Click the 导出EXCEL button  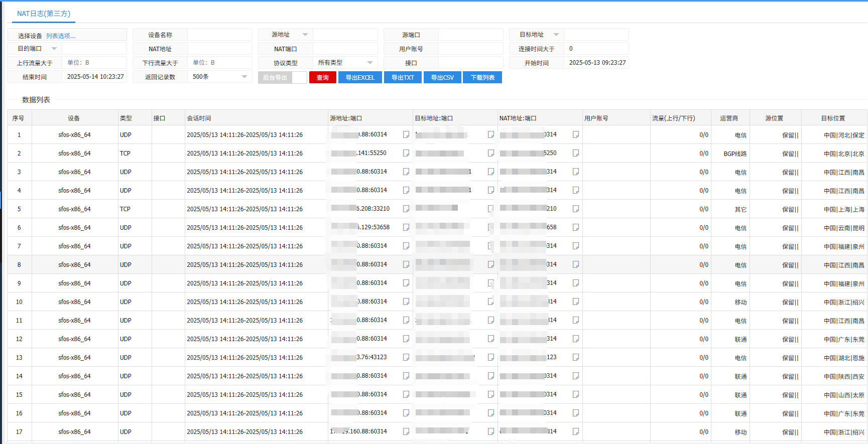360,77
